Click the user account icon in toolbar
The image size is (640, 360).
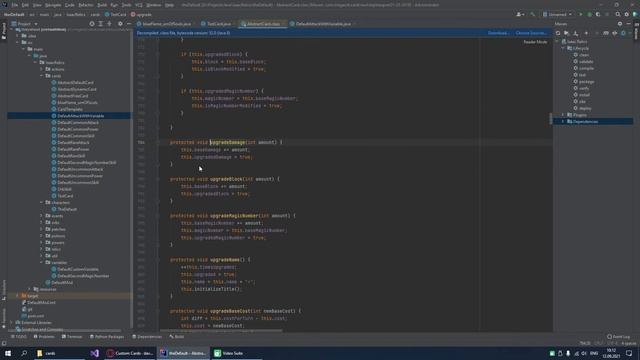tap(520, 14)
